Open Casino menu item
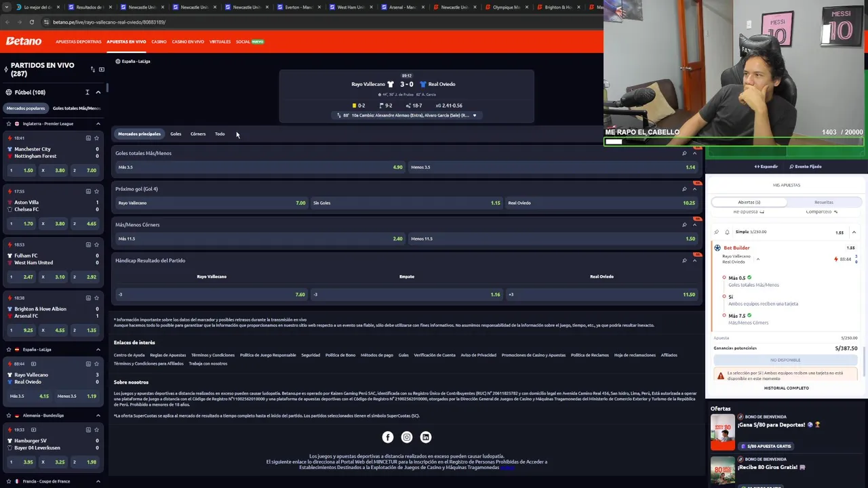The image size is (868, 488). 159,41
